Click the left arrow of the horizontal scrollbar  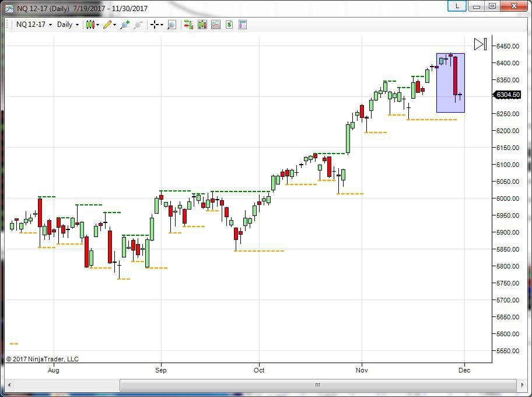pos(9,385)
